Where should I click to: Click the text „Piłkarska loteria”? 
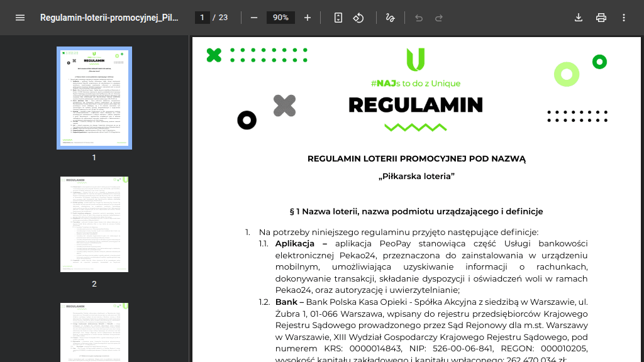pos(416,177)
